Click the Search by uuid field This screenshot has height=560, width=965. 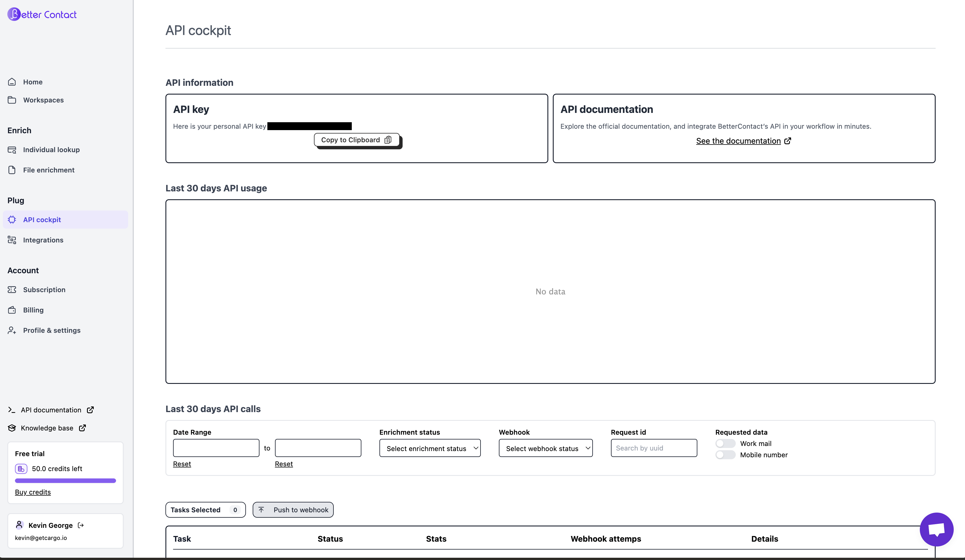point(654,448)
